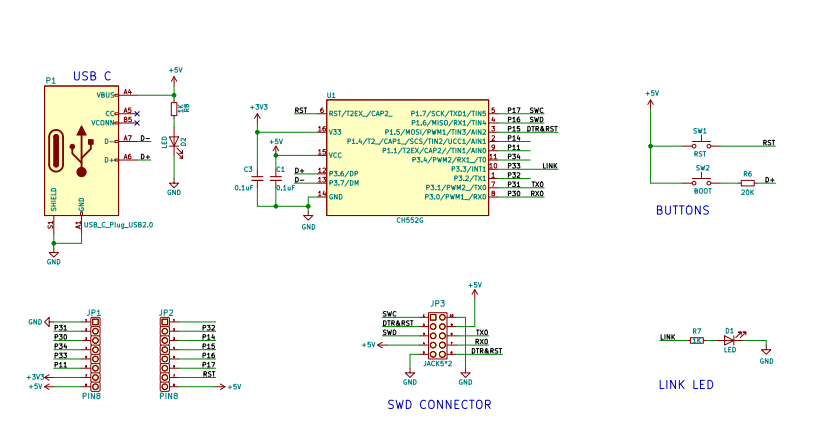Select the USB C plug symbol P1
The image size is (826, 446).
pos(80,150)
